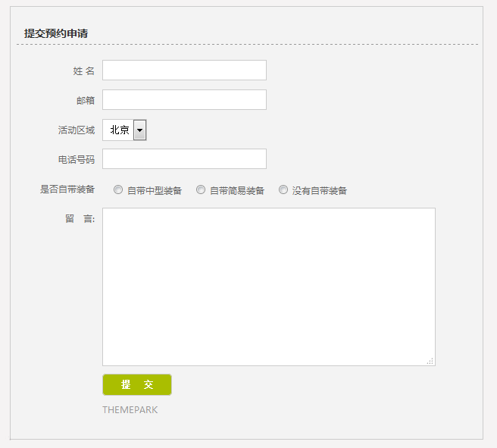Click the 邮箱 field label
Screen dimensions: 497x448
pos(86,100)
